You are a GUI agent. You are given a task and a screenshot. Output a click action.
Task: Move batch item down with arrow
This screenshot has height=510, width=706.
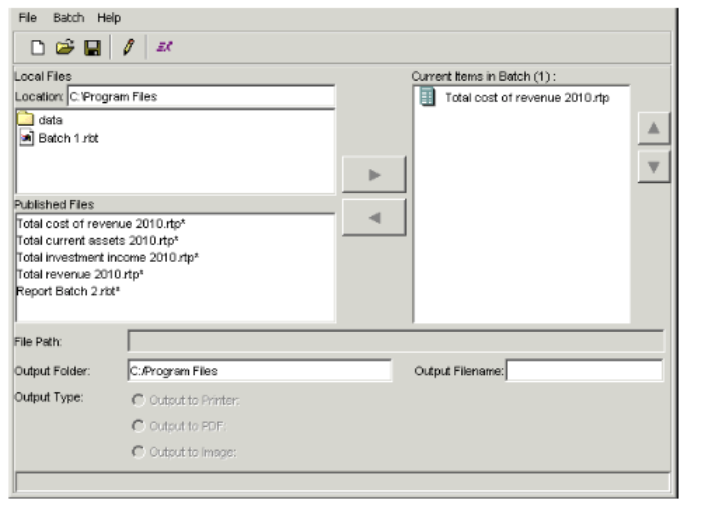(x=653, y=166)
